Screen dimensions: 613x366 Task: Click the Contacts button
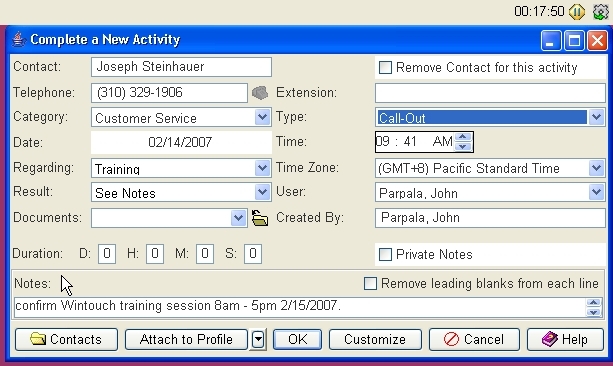(x=66, y=339)
